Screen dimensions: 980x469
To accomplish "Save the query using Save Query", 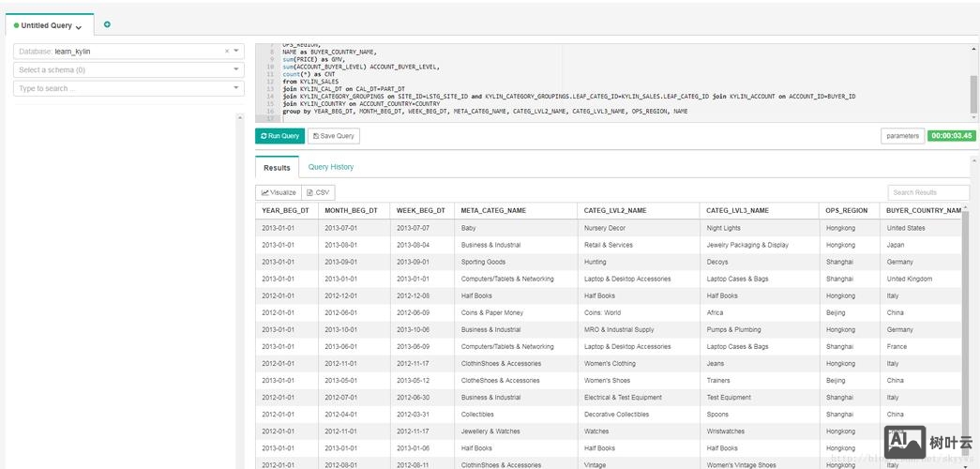I will click(x=333, y=136).
